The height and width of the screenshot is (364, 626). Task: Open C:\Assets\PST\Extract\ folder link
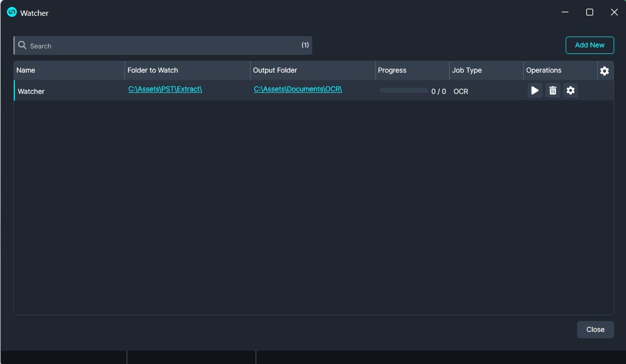click(165, 89)
